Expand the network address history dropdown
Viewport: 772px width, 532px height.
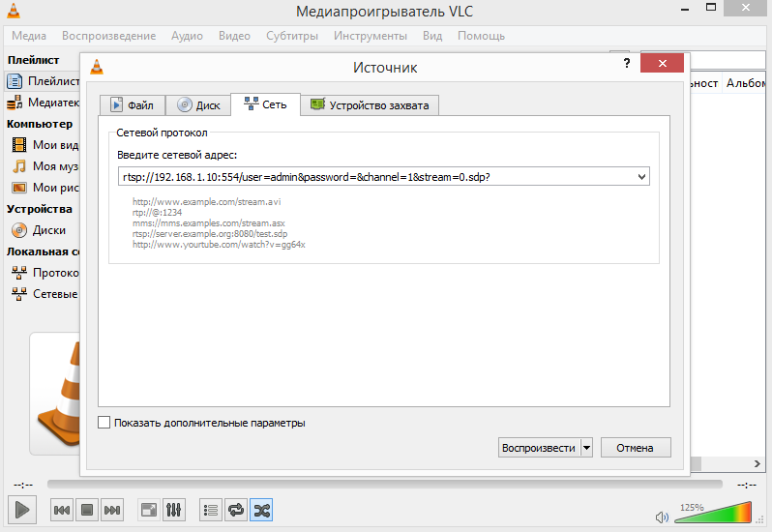641,177
